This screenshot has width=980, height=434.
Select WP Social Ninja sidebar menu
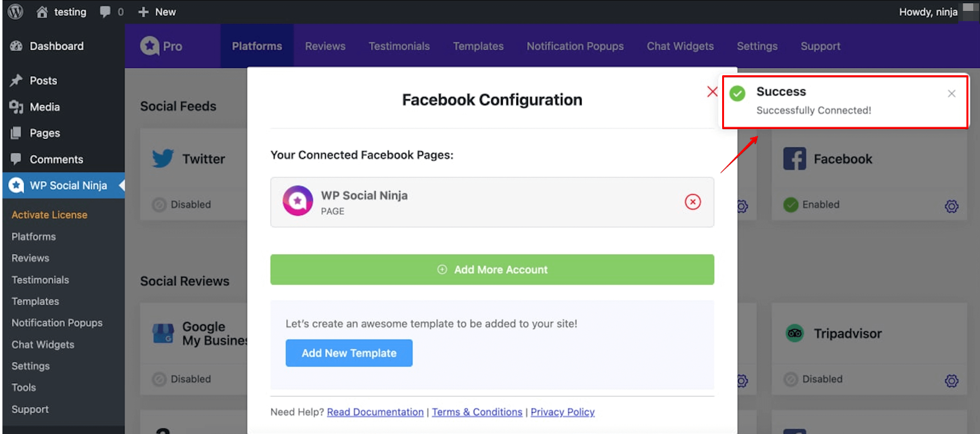[64, 185]
